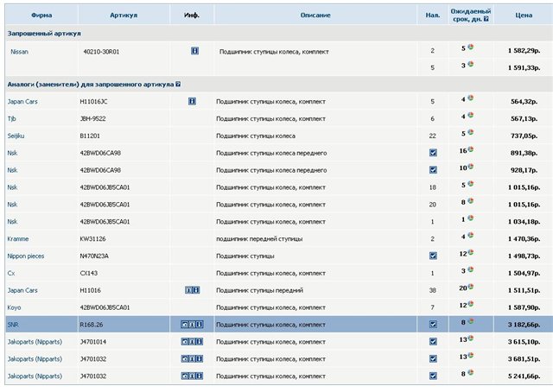Image resolution: width=553 pixels, height=392 pixels.
Task: Select the price '564,32р.'
Action: (524, 102)
